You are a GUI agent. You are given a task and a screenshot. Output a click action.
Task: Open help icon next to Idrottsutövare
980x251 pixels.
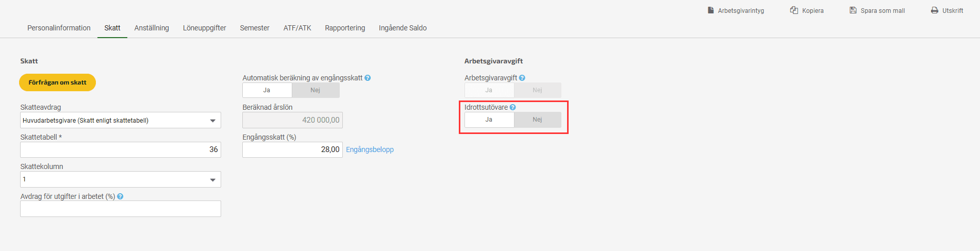coord(513,107)
